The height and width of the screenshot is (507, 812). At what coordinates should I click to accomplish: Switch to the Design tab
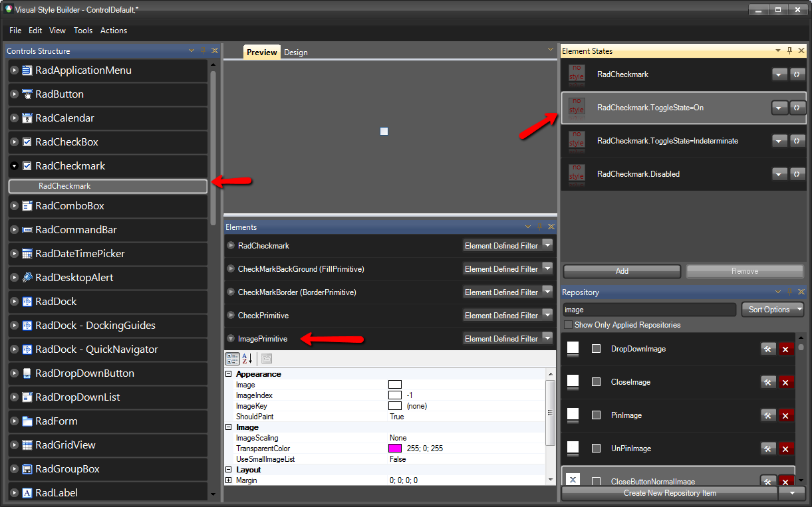point(296,52)
